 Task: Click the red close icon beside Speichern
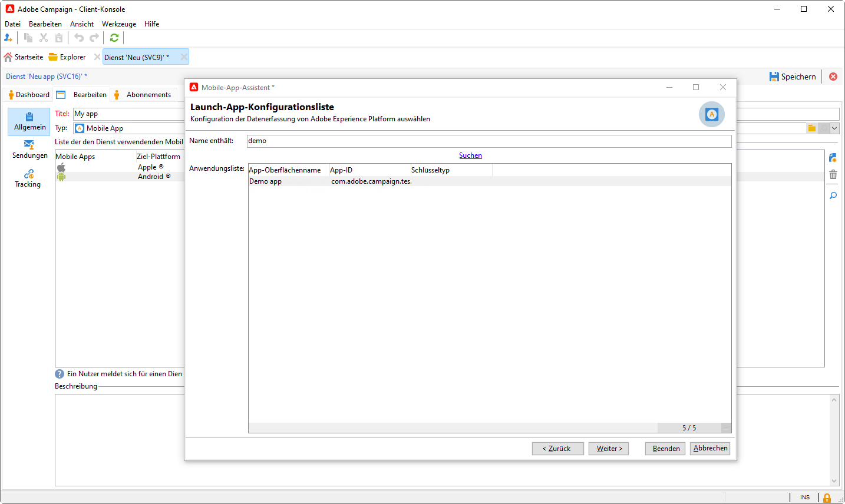[833, 77]
